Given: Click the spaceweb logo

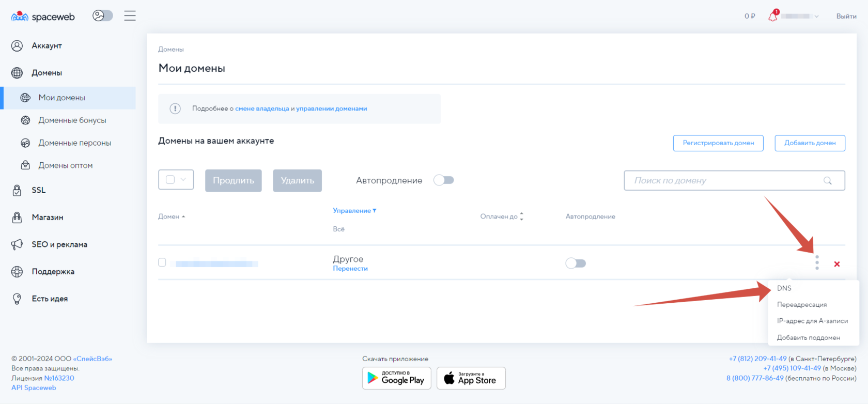Looking at the screenshot, I should coord(43,17).
